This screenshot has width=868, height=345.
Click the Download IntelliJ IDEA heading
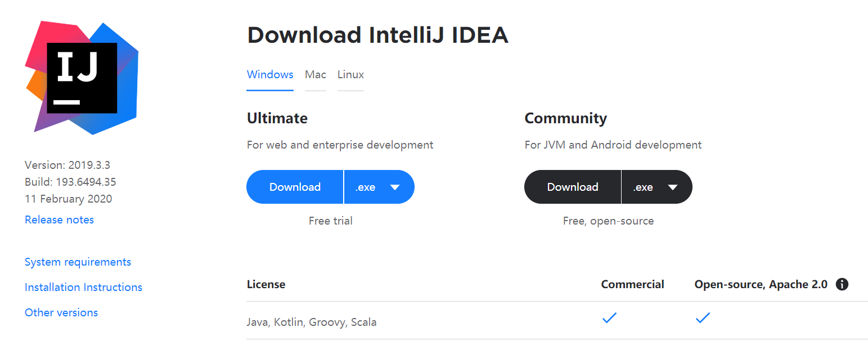tap(377, 34)
